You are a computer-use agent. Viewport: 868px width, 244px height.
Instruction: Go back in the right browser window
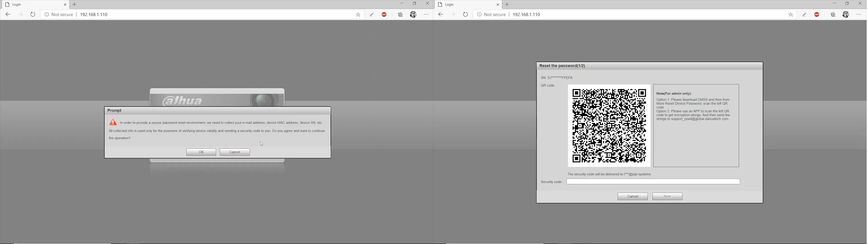pos(440,14)
